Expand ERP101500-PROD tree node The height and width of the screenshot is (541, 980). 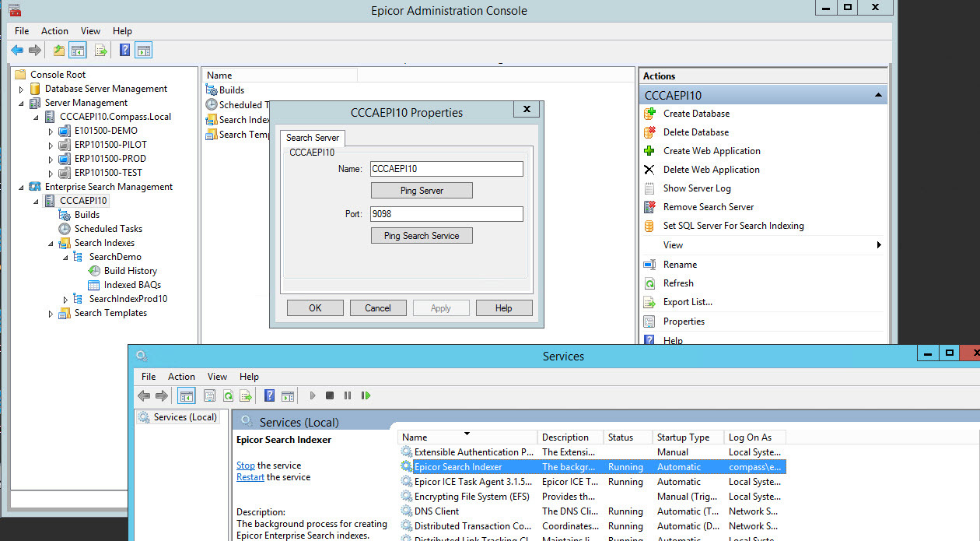click(x=51, y=159)
